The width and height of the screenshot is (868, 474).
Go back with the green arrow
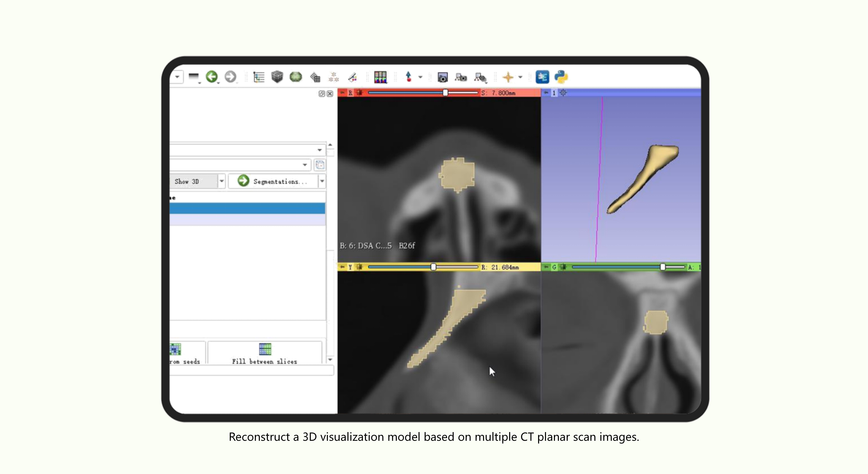[x=212, y=77]
